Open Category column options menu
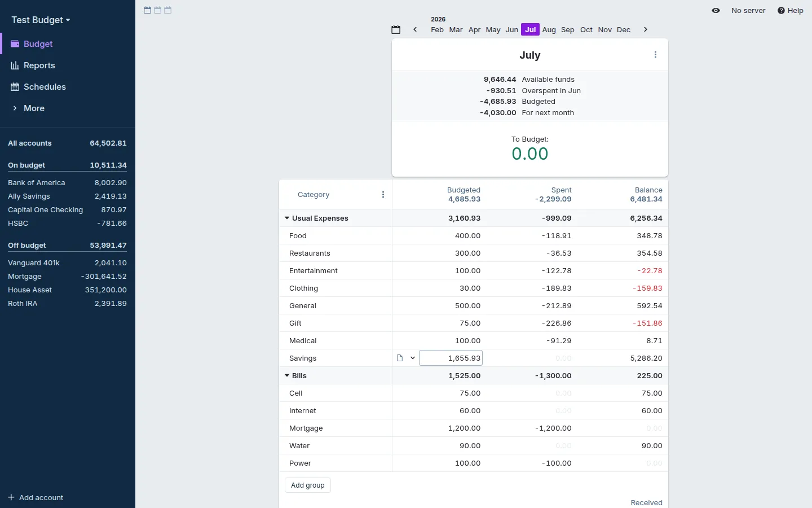This screenshot has width=812, height=508. 383,195
